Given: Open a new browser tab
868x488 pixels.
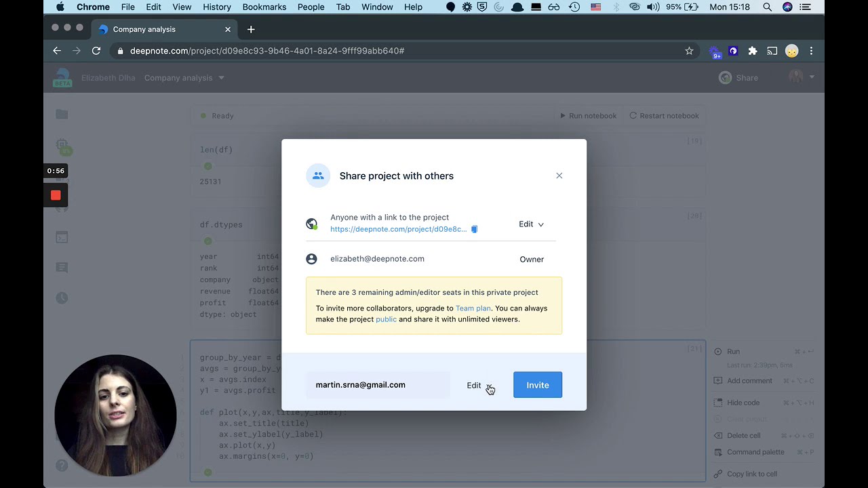Looking at the screenshot, I should [251, 29].
